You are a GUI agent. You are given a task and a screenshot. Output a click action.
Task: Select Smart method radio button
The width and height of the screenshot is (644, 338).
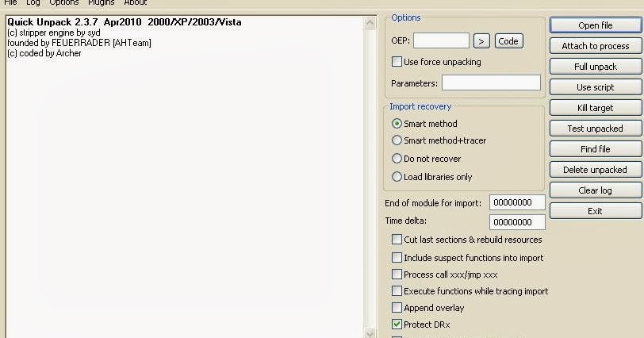point(397,124)
